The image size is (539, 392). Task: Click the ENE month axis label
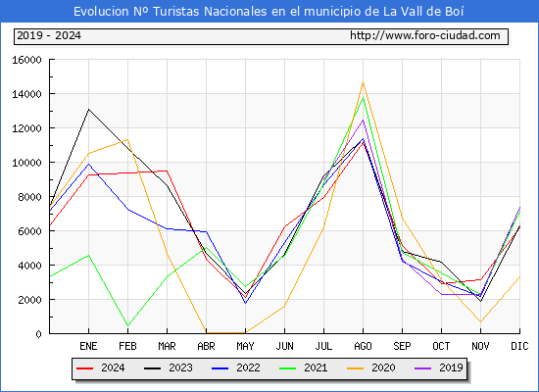pyautogui.click(x=88, y=346)
